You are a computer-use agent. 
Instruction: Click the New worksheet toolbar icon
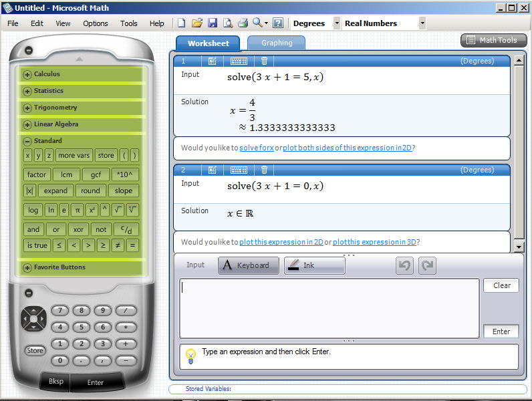click(x=182, y=23)
